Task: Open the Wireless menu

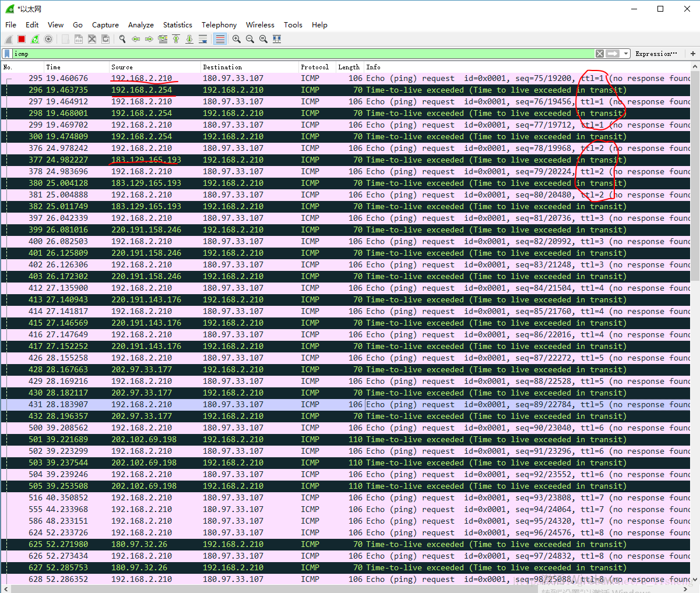Action: (x=260, y=25)
